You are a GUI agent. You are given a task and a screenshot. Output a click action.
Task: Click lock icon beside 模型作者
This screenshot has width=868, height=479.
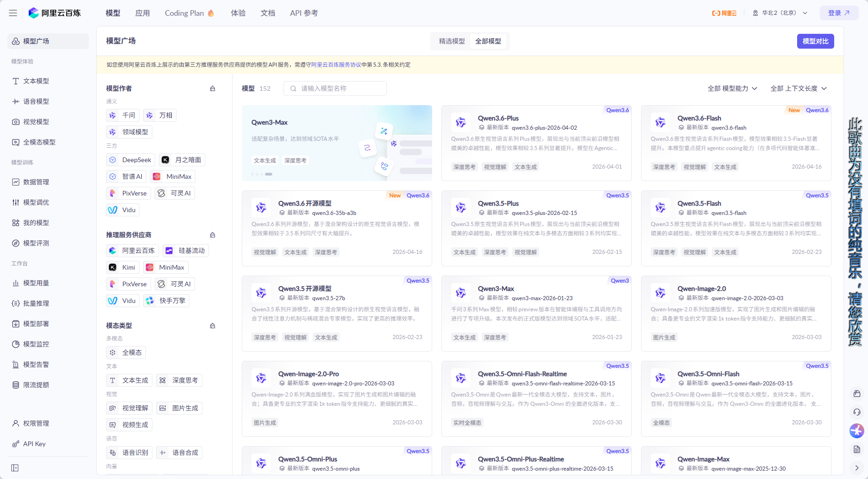pos(213,88)
